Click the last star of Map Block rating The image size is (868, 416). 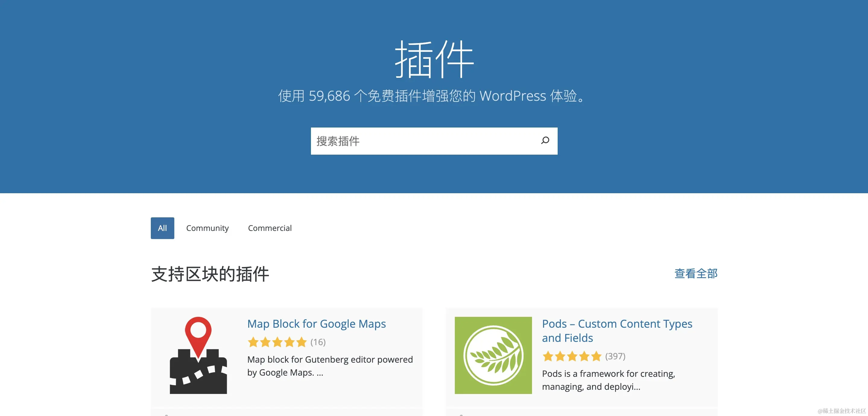(x=301, y=342)
